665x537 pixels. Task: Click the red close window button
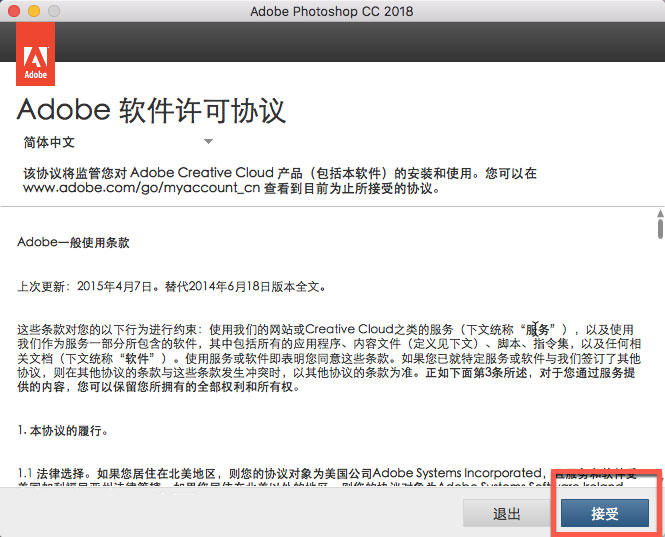click(x=14, y=11)
